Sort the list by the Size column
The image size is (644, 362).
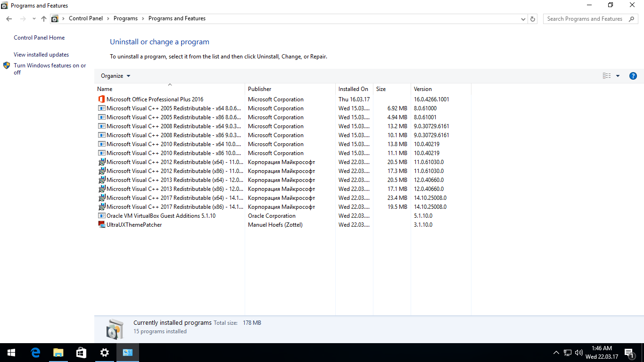(392, 89)
